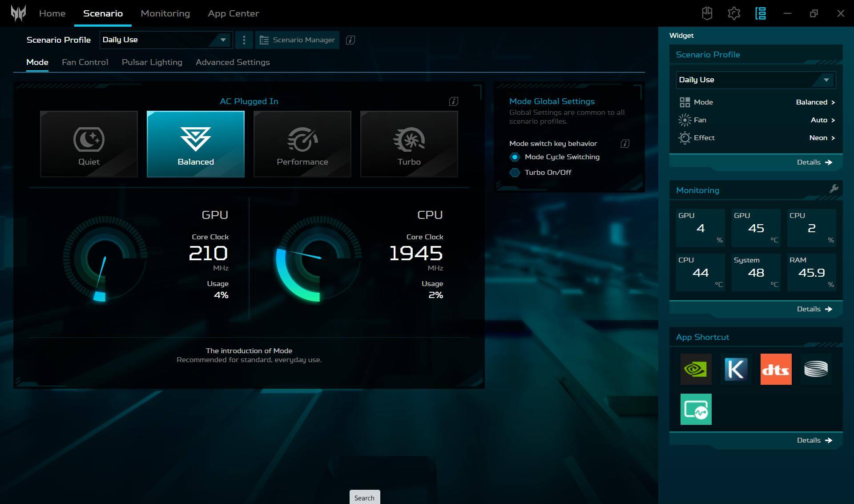Toggle the widget panel icon in title bar
Screen dimensions: 854x504
pos(760,13)
